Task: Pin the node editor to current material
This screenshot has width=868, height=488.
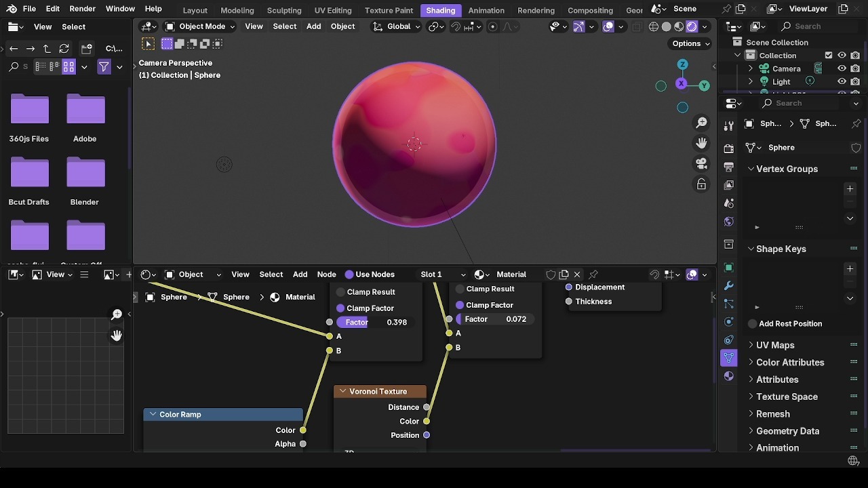Action: pos(593,274)
